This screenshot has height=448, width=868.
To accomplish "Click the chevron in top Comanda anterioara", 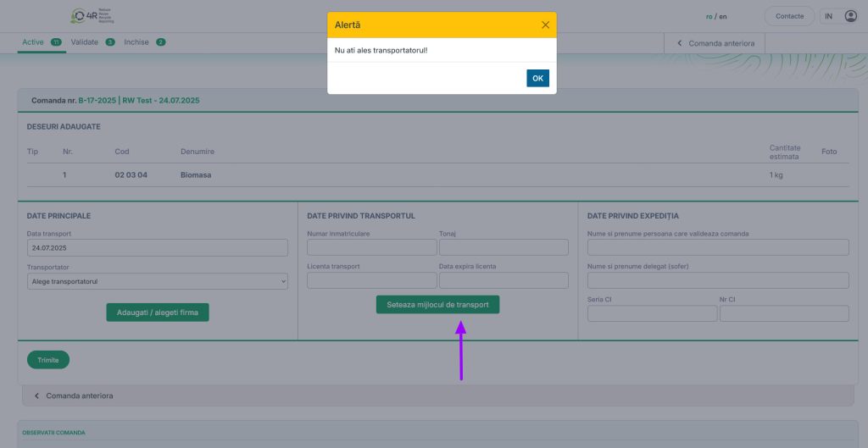I will tap(680, 42).
